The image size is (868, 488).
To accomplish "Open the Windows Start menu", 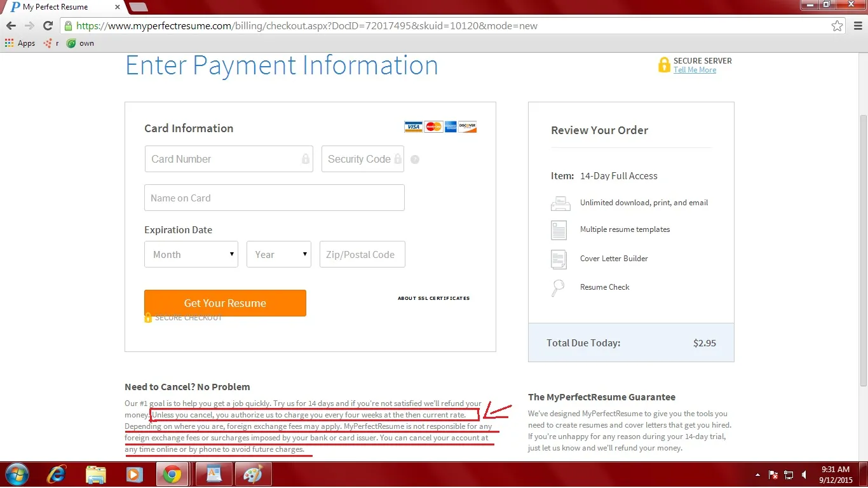I will click(x=17, y=475).
